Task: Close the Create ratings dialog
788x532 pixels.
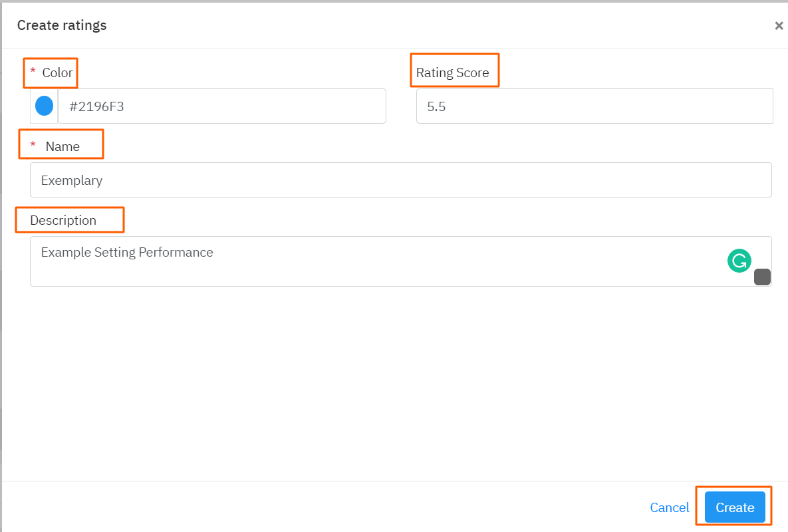Action: coord(779,26)
